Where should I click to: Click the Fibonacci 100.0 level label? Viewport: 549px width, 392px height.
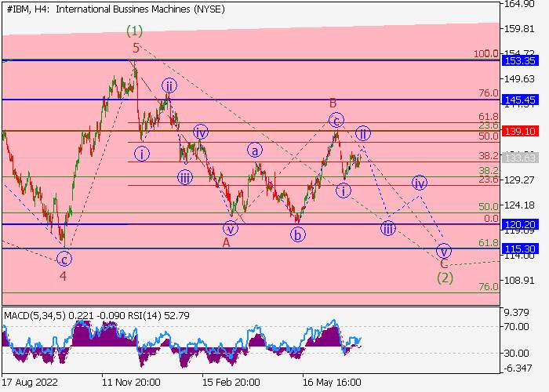tap(486, 54)
